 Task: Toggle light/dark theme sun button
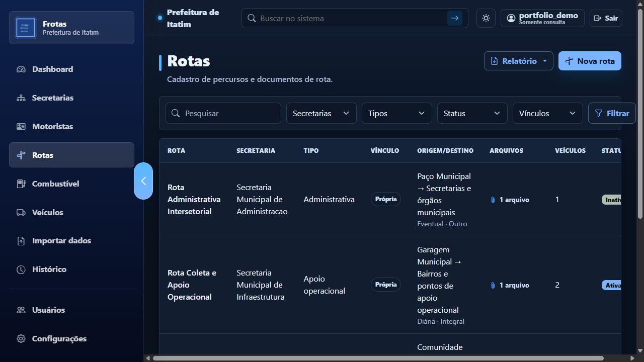pos(486,18)
